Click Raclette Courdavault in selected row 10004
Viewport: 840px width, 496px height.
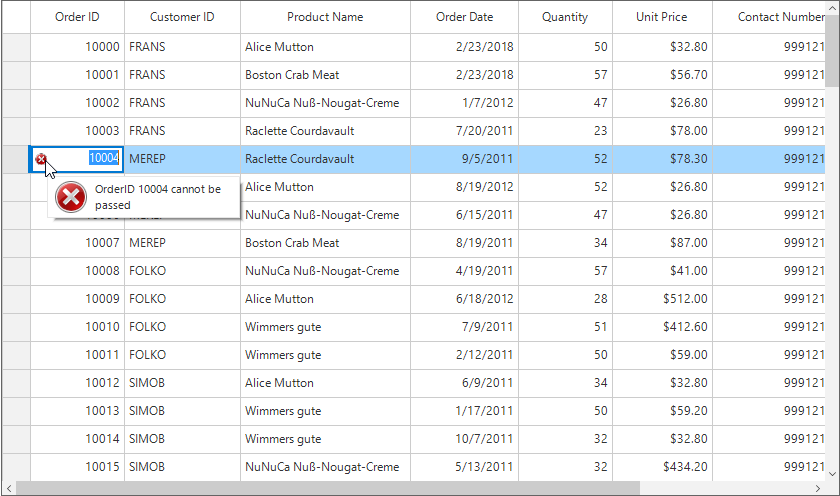pos(325,159)
